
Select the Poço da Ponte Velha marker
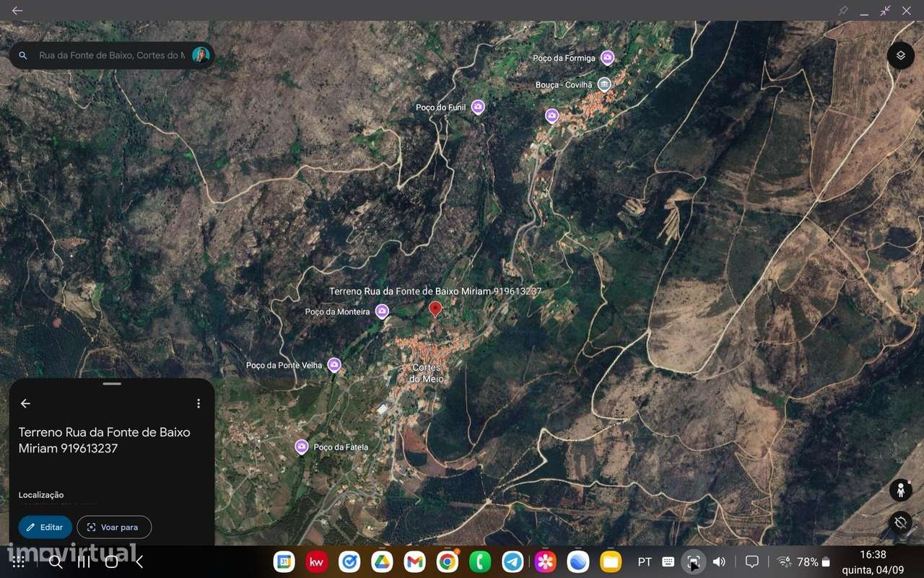[x=334, y=365]
